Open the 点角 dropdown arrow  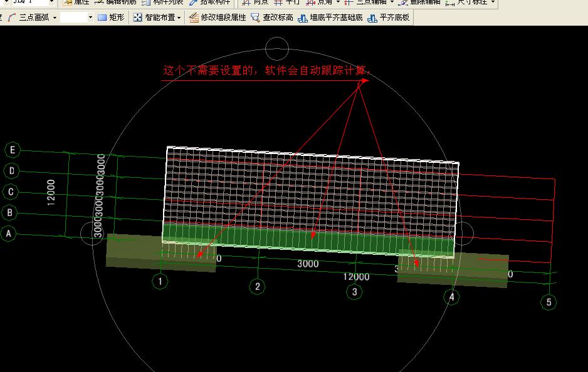tap(338, 3)
